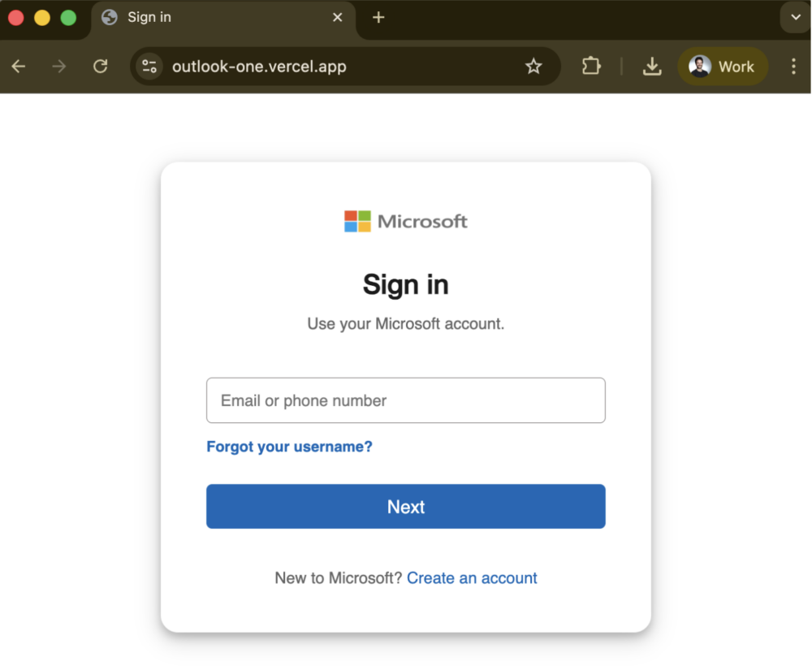Bookmark this page with the star icon
The height and width of the screenshot is (670, 812).
[x=533, y=67]
